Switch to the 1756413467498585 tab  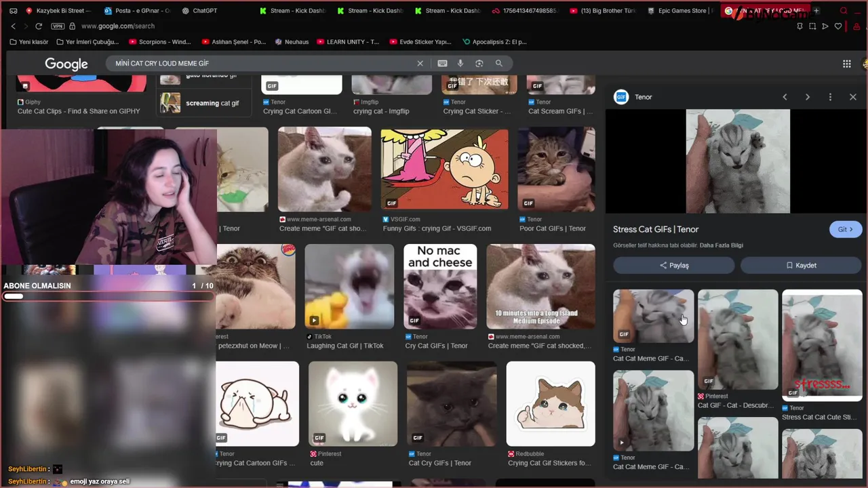(x=526, y=11)
